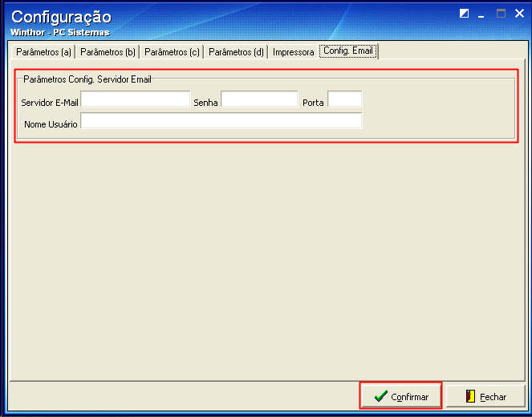Click into the Senha password field

[x=259, y=99]
